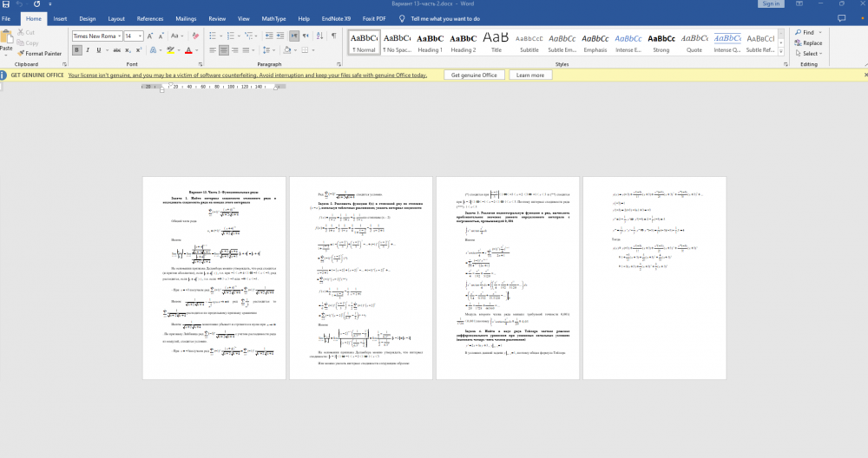Screen dimensions: 868x458
Task: Clear all formatting with eraser icon
Action: 194,36
